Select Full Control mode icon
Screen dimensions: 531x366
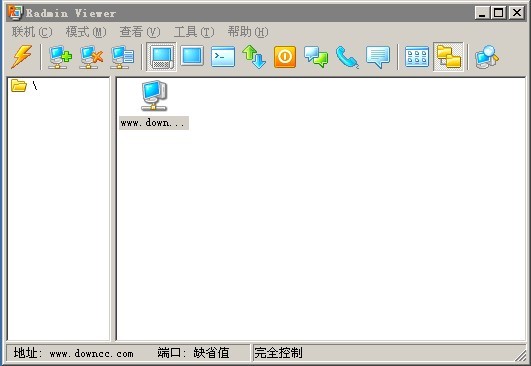pyautogui.click(x=161, y=57)
